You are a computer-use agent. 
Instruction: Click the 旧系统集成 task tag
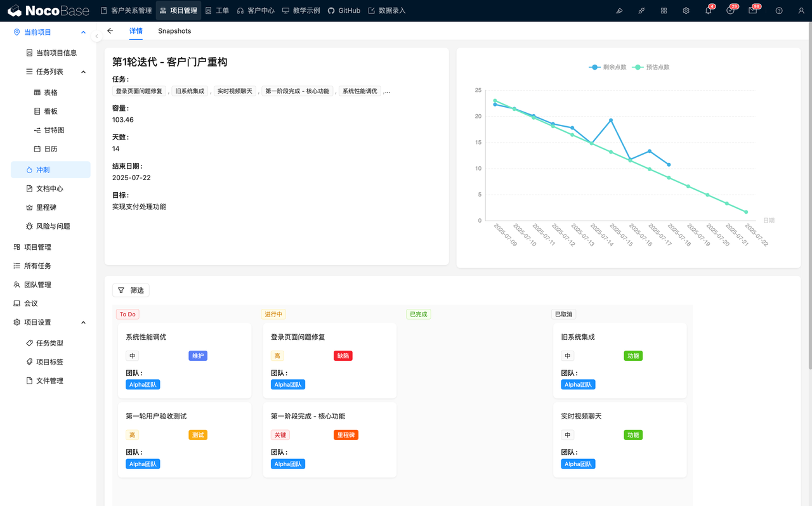click(x=190, y=91)
